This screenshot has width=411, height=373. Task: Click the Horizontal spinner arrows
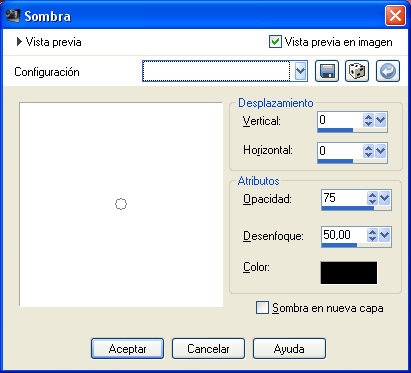(x=368, y=151)
